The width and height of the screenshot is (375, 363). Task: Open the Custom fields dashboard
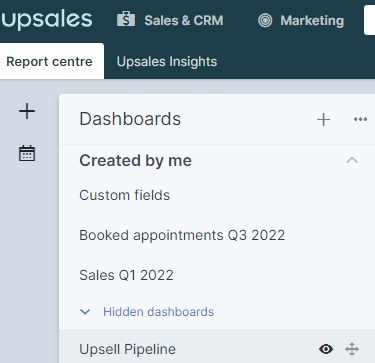124,195
